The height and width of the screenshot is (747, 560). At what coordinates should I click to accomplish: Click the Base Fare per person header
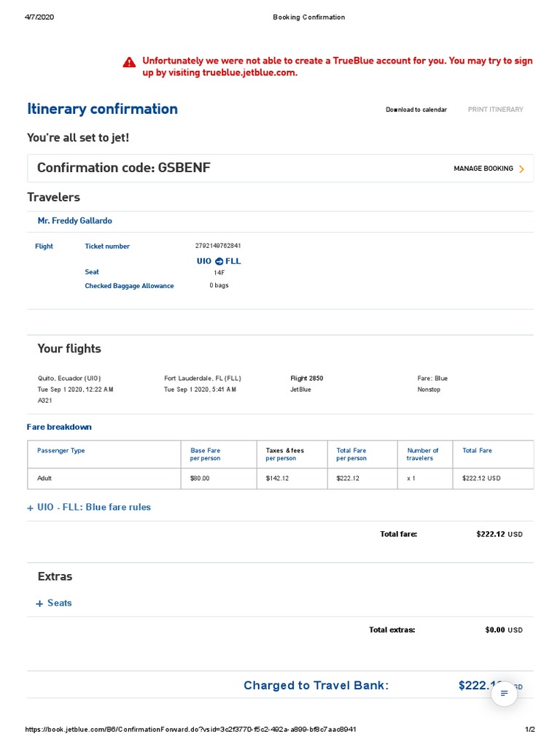pyautogui.click(x=205, y=454)
